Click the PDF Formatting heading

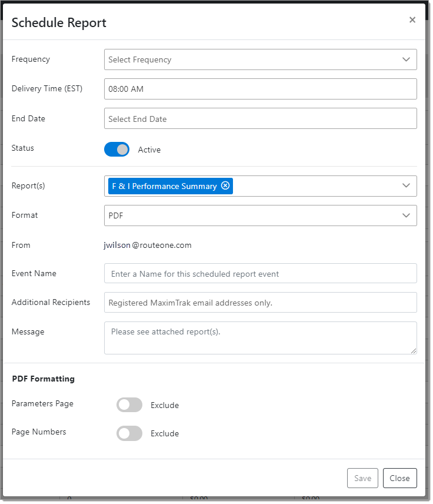(x=43, y=379)
